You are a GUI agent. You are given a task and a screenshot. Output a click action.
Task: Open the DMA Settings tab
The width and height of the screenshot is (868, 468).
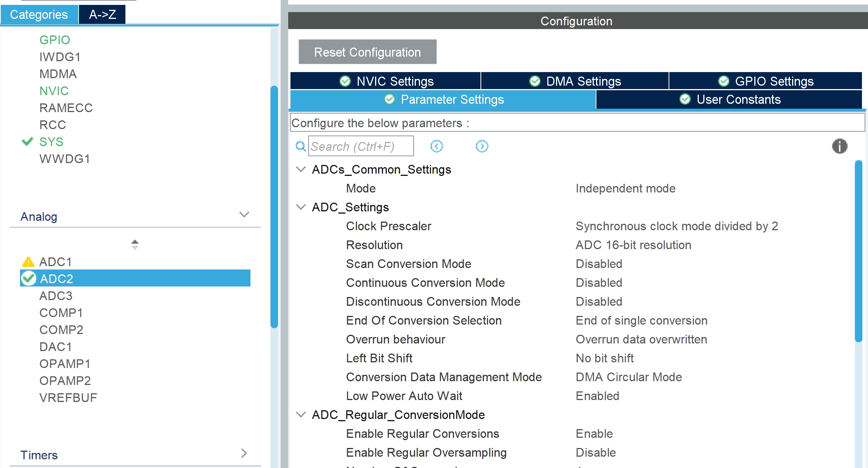click(575, 81)
